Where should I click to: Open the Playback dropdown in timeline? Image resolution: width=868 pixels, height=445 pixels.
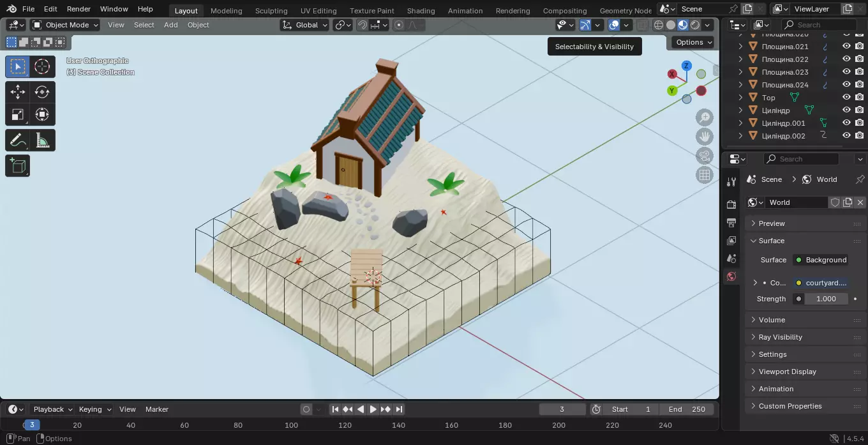52,409
